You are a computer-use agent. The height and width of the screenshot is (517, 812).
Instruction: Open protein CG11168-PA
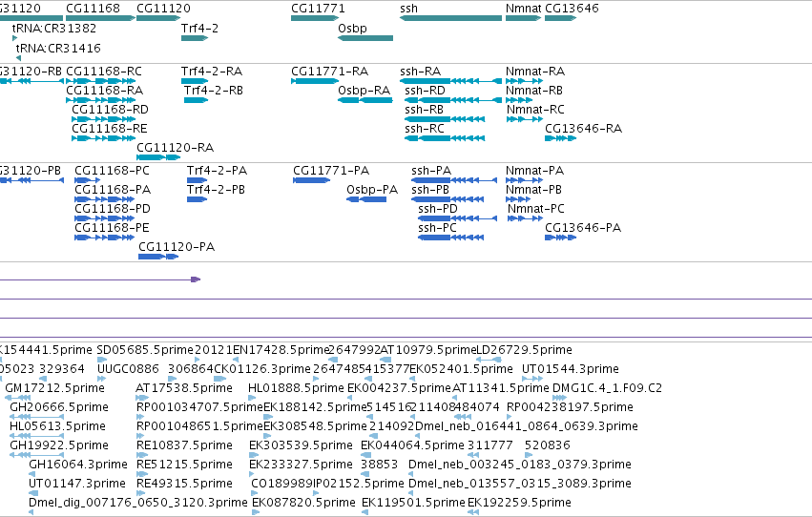point(113,190)
